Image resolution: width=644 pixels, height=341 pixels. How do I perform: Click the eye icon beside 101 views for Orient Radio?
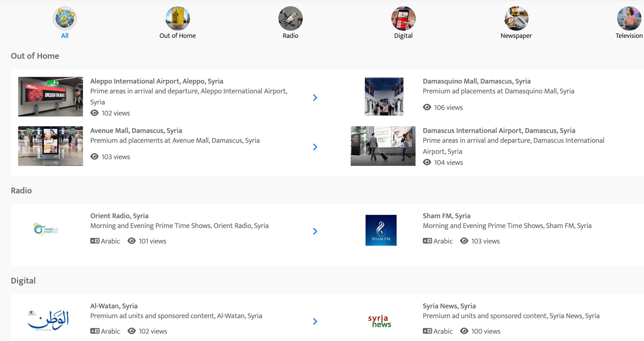click(131, 241)
